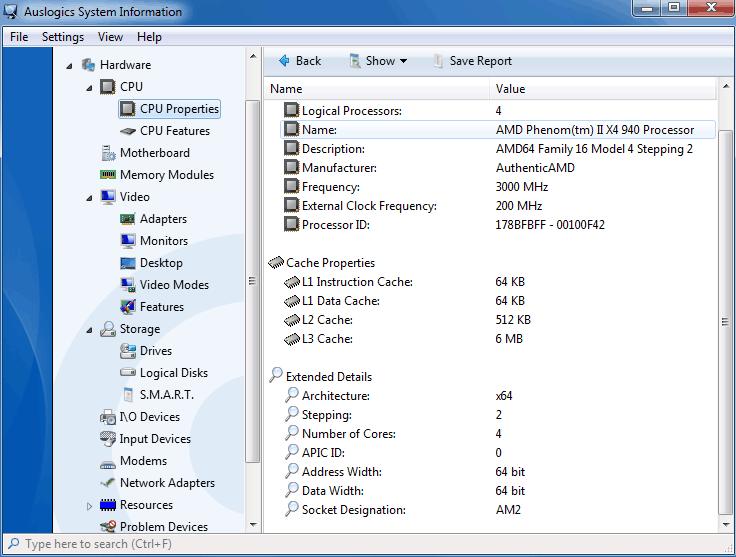Select the Architecture row
Screen dimensions: 736x557
coord(498,396)
